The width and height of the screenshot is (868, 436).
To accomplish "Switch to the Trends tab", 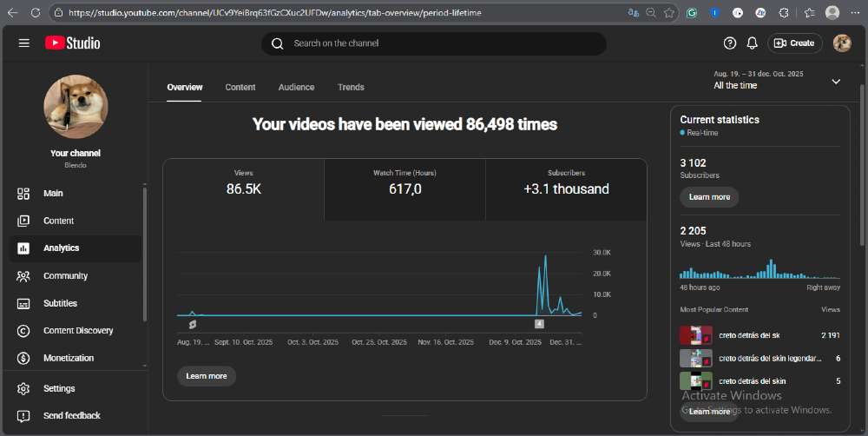I will pyautogui.click(x=351, y=88).
